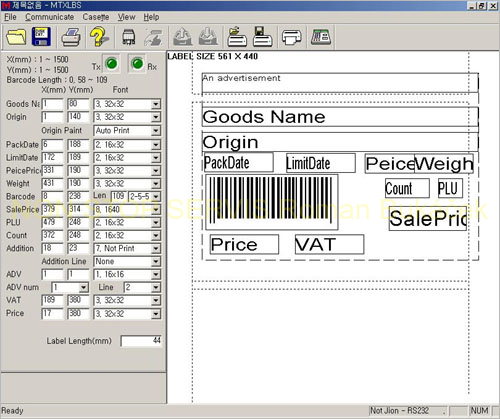Click the Rx green indicator light
The image size is (500, 419).
[137, 64]
